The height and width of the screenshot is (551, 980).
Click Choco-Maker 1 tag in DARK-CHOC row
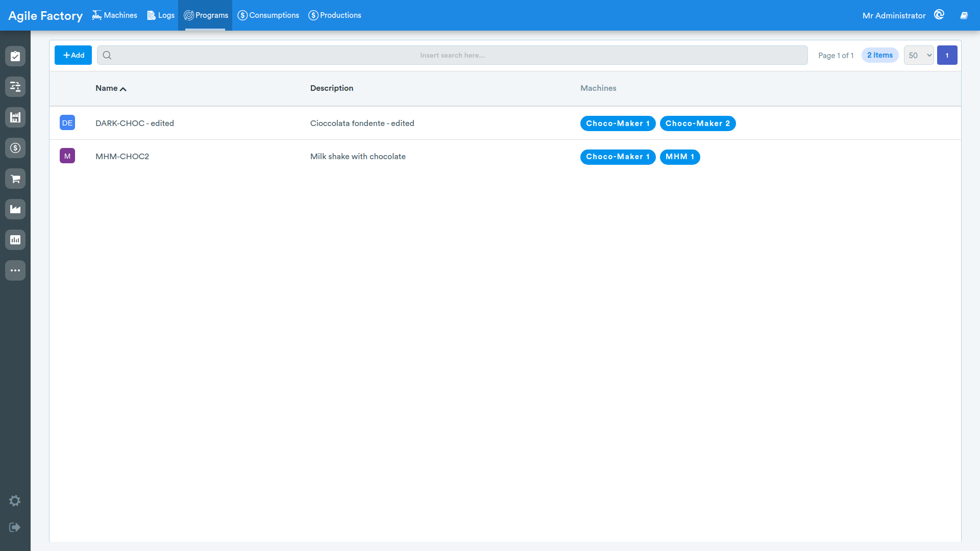[618, 123]
